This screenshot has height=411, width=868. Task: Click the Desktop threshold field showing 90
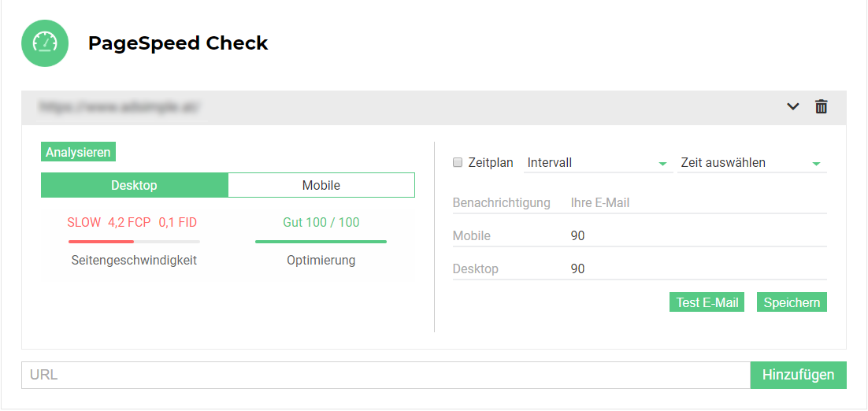tap(697, 269)
